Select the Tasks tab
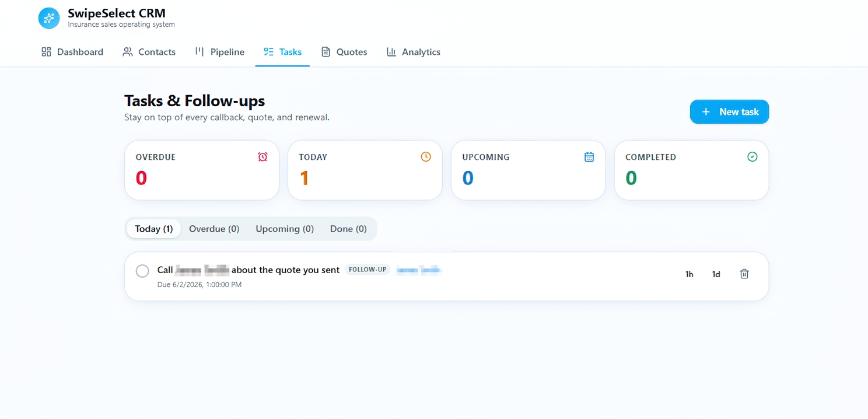The width and height of the screenshot is (868, 419). click(x=282, y=52)
